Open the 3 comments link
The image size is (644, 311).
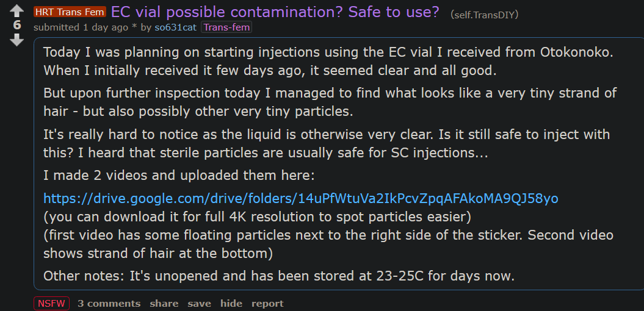(109, 303)
